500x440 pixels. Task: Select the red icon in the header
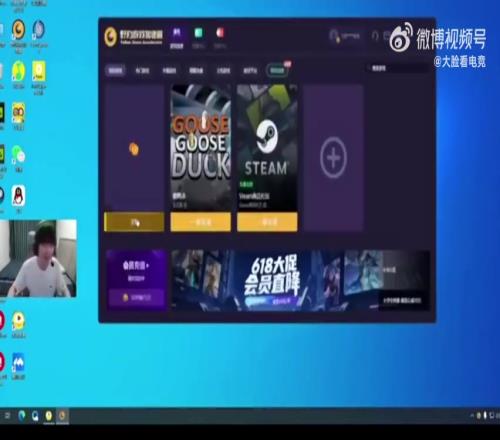tap(220, 38)
